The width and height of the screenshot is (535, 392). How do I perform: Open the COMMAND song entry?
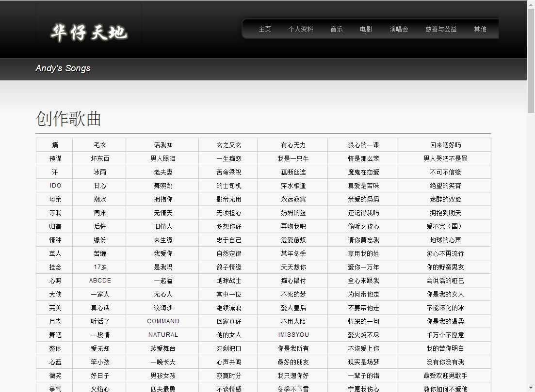163,321
